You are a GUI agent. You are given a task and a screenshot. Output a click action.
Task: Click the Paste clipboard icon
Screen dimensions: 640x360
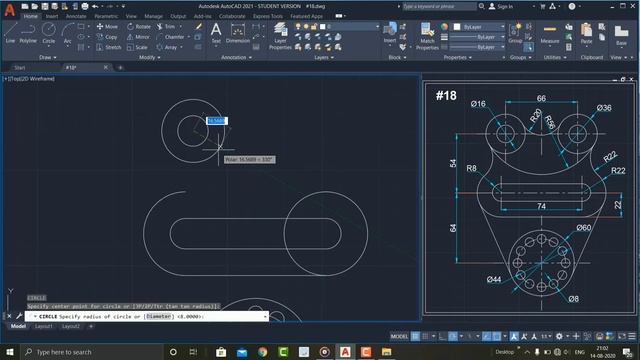click(586, 33)
